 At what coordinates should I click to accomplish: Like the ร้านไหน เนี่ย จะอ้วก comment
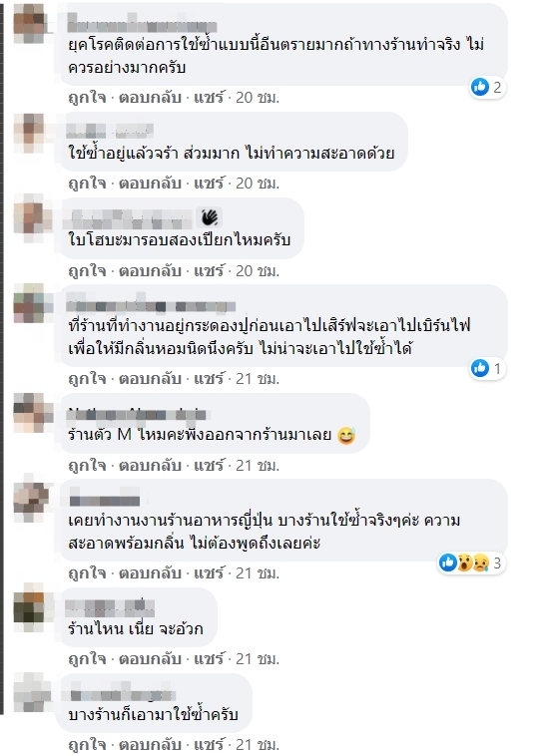point(87,659)
